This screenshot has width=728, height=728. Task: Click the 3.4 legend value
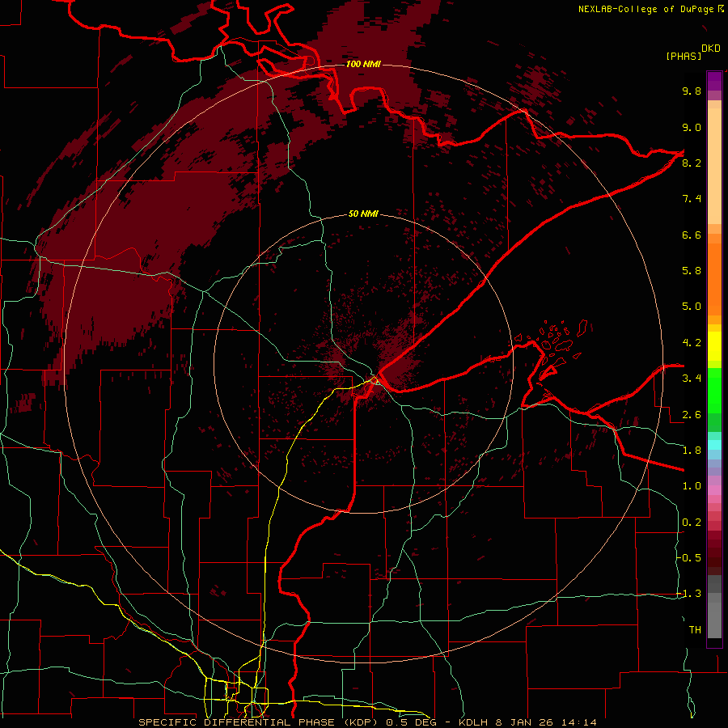pos(692,379)
